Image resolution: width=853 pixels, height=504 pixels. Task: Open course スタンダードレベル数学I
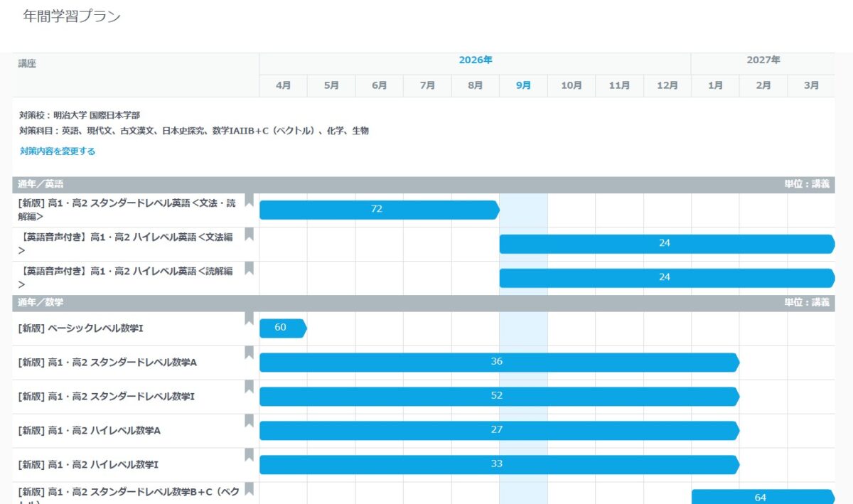click(107, 396)
